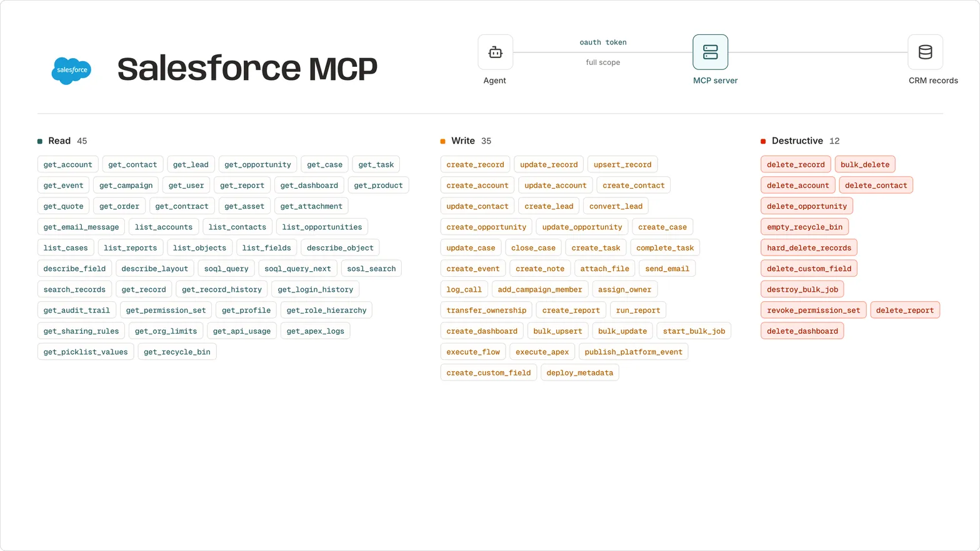This screenshot has height=551, width=980.
Task: Select get_picklist_values chip
Action: click(86, 352)
